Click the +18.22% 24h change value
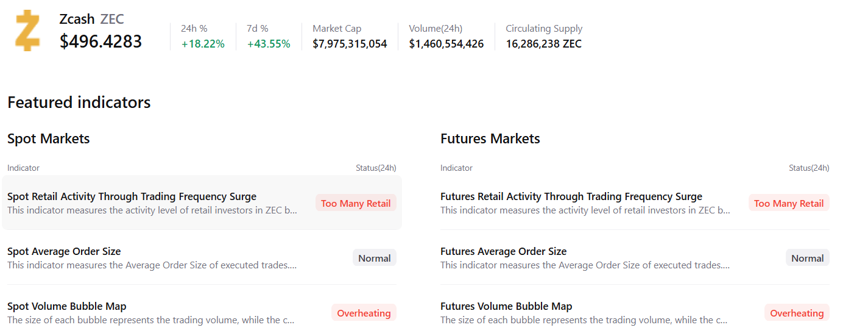Screen dimensions: 868x333 203,44
